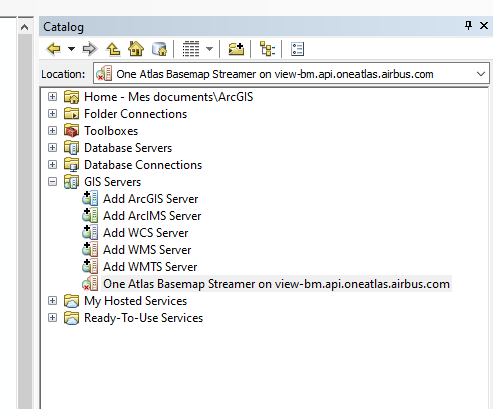Click the Forward arrow in Catalog toolbar

90,49
